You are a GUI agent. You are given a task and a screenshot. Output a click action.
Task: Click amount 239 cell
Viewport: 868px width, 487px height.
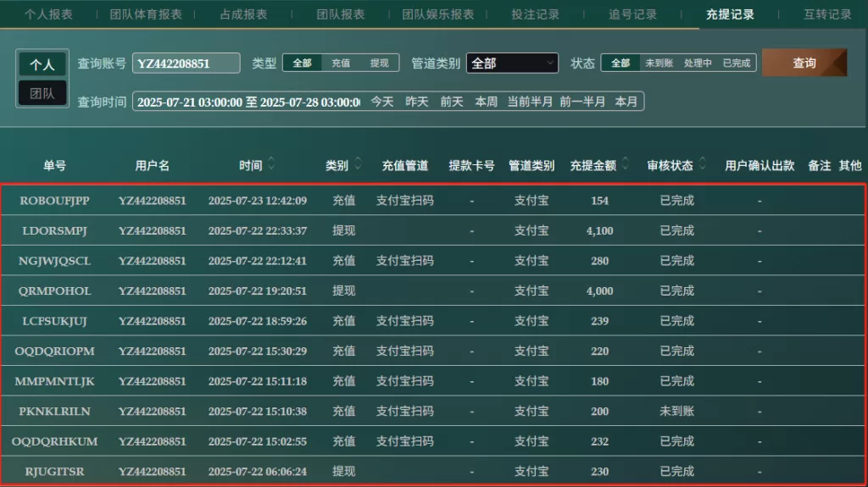pyautogui.click(x=599, y=321)
